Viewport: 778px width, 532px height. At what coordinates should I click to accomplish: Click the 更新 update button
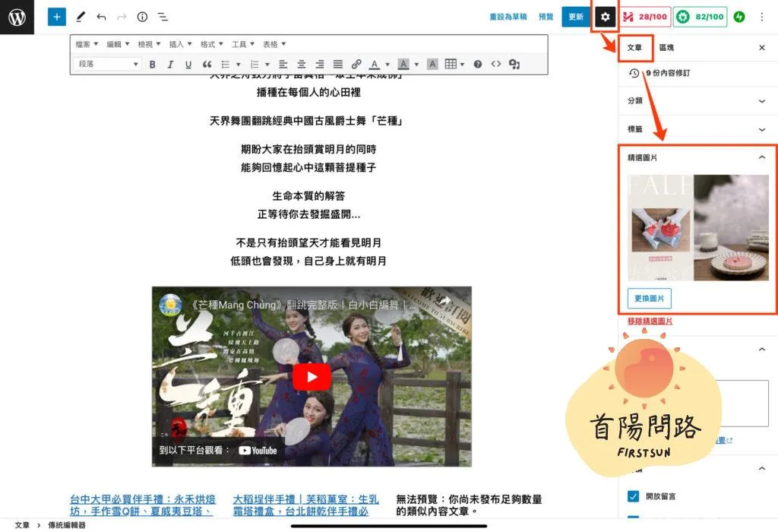[x=575, y=16]
